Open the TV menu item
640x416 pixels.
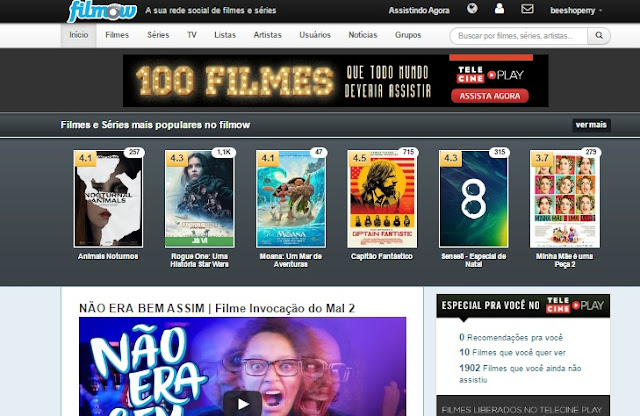point(192,35)
